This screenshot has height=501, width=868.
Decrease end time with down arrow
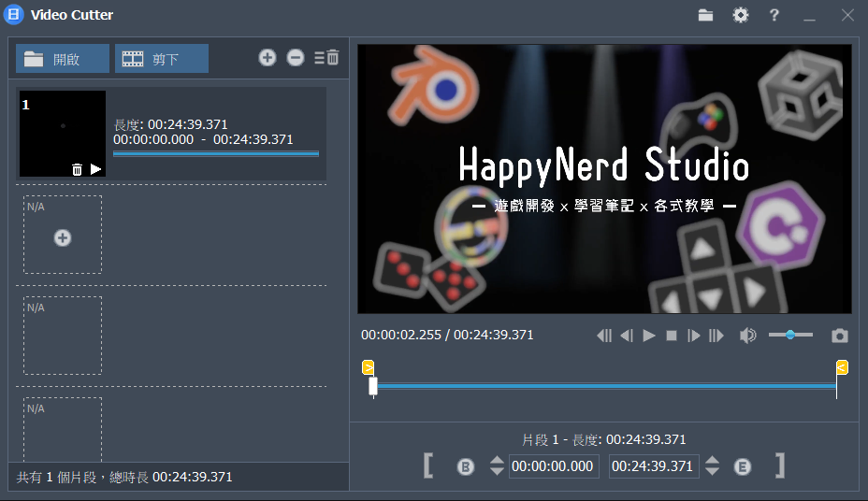[713, 470]
